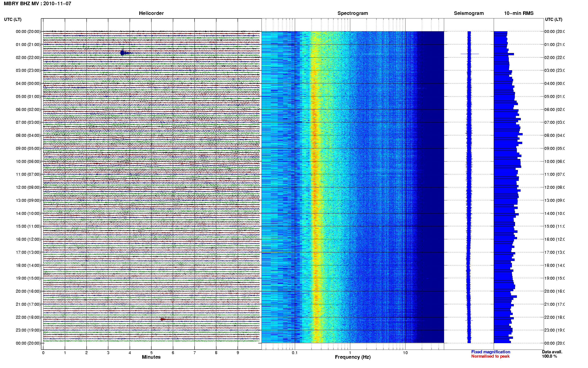Click the Frequency (Hz) axis label

tap(353, 357)
